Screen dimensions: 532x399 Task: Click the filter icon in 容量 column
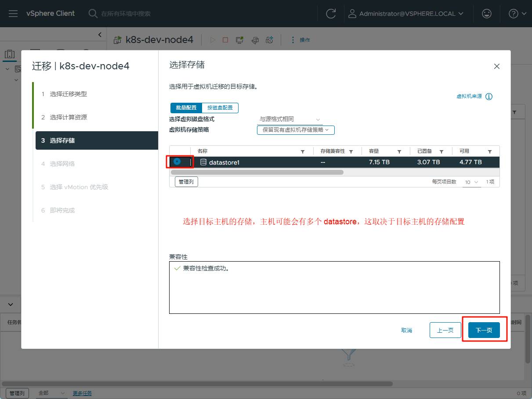[x=399, y=151]
